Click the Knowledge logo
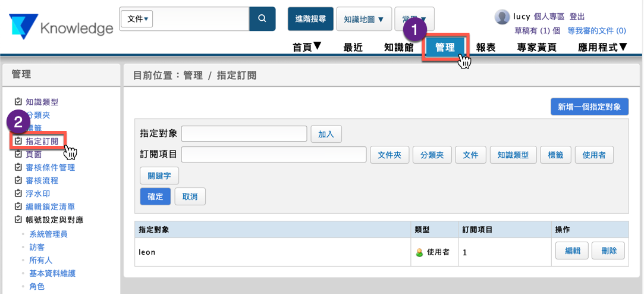Image resolution: width=644 pixels, height=294 pixels. point(61,27)
